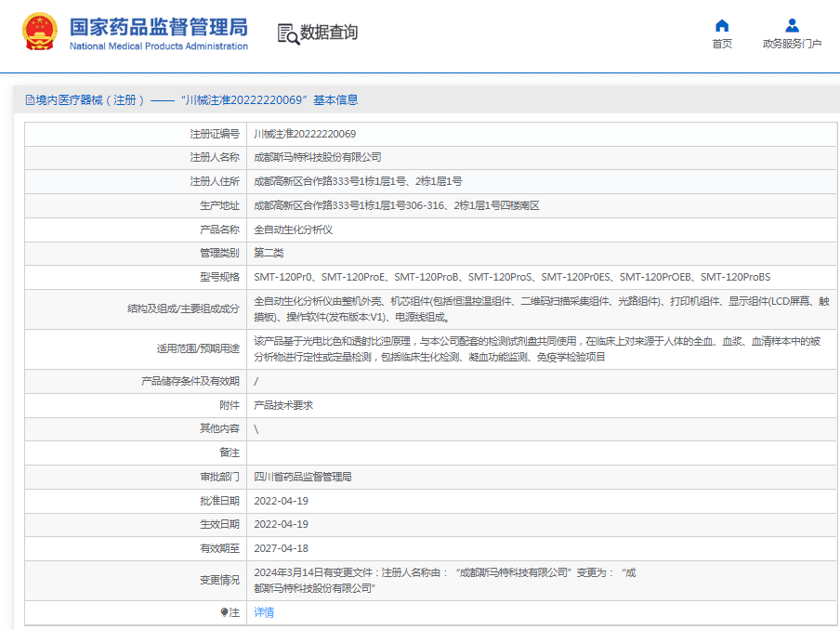Click registrant name 成都斯马特科技股份有限公司
The width and height of the screenshot is (840, 630).
[317, 157]
